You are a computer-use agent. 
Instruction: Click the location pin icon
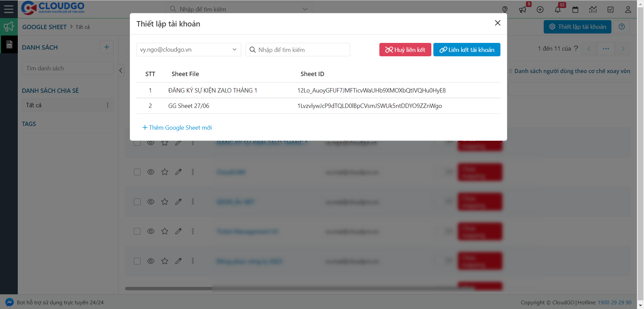505,9
